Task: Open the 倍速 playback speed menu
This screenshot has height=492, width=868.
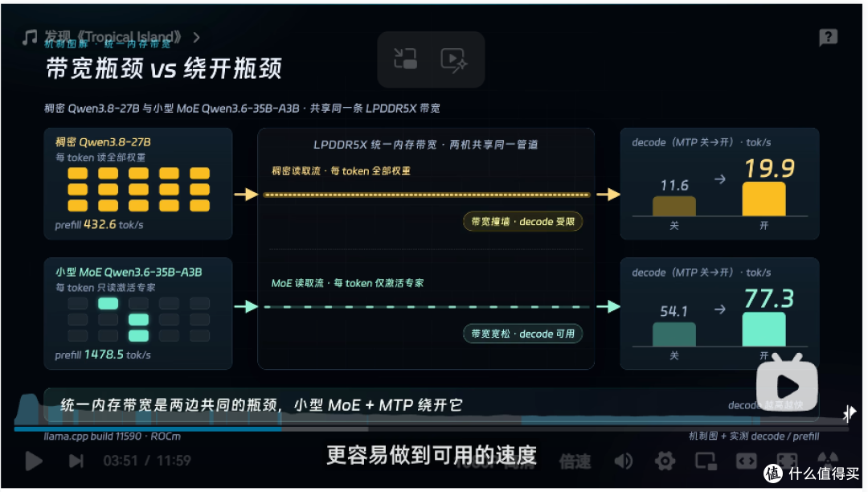Action: point(575,461)
